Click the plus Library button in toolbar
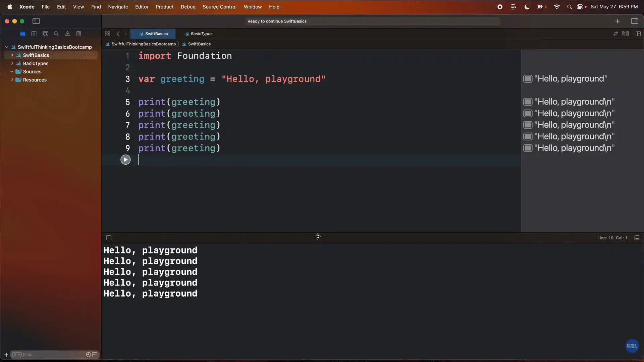The height and width of the screenshot is (362, 644). (x=618, y=21)
